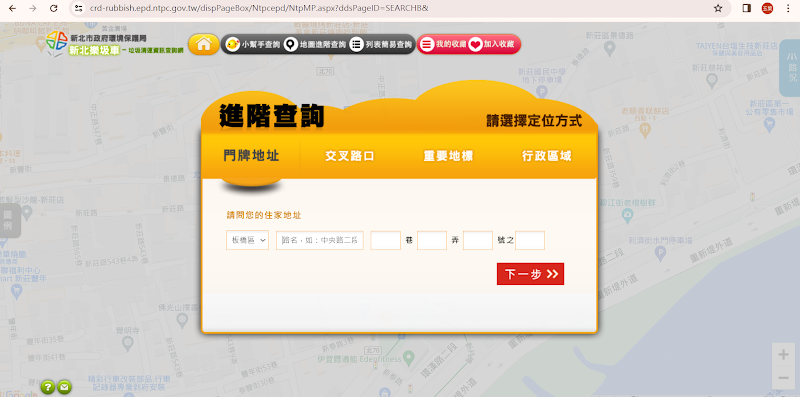Bookmark this page with star icon
This screenshot has height=397, width=800.
point(718,8)
